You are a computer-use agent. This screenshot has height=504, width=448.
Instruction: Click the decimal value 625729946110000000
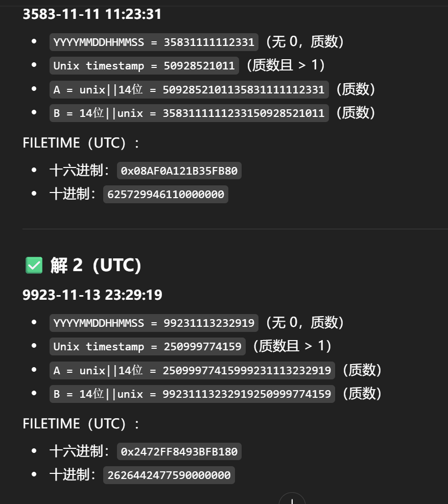166,194
